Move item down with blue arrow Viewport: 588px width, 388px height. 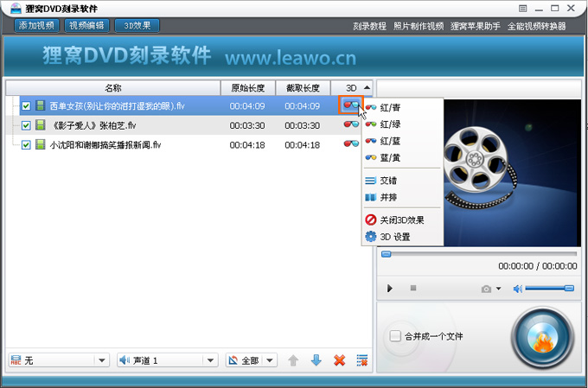(x=316, y=360)
